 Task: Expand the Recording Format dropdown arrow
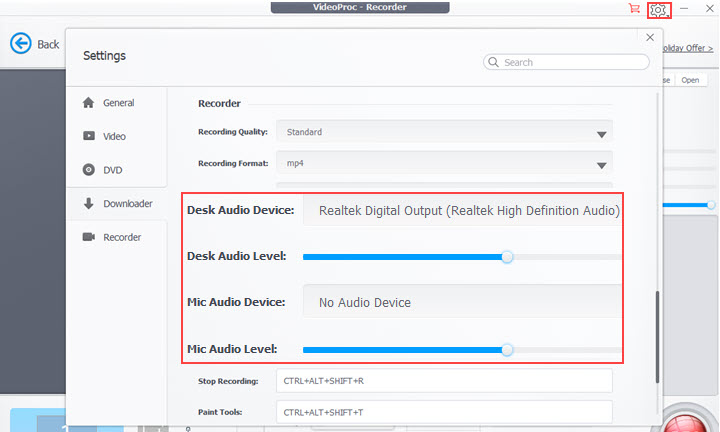pyautogui.click(x=602, y=165)
